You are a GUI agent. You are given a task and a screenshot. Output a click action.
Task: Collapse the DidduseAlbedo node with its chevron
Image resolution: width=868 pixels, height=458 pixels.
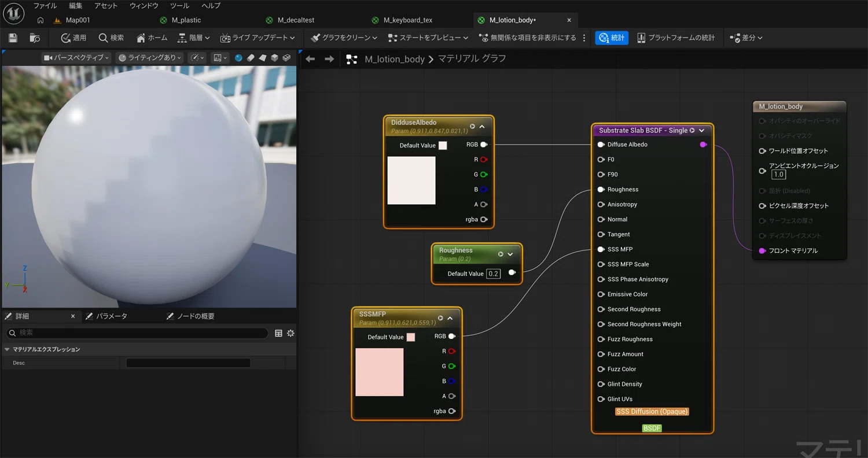click(482, 126)
